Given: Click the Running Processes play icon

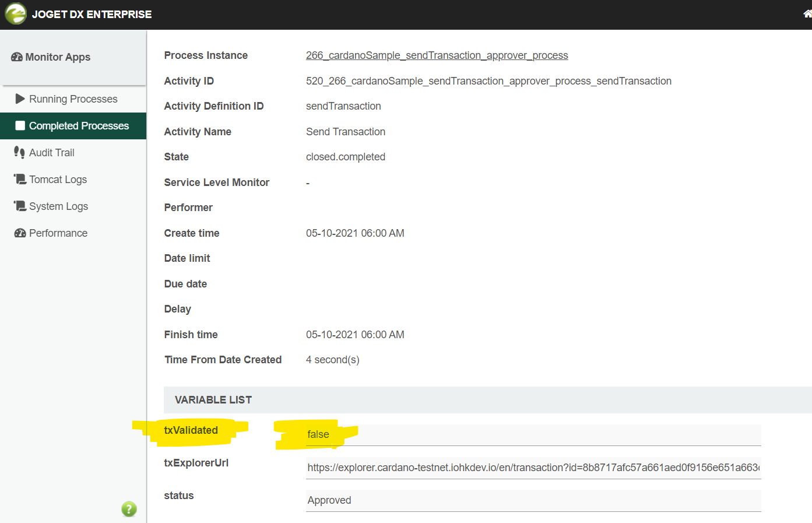Looking at the screenshot, I should (x=20, y=99).
